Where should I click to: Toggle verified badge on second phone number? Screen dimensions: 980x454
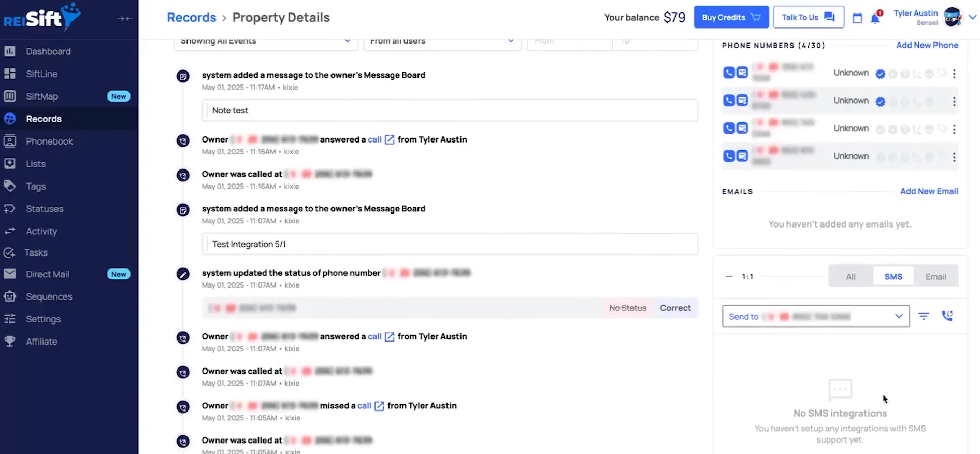tap(880, 102)
